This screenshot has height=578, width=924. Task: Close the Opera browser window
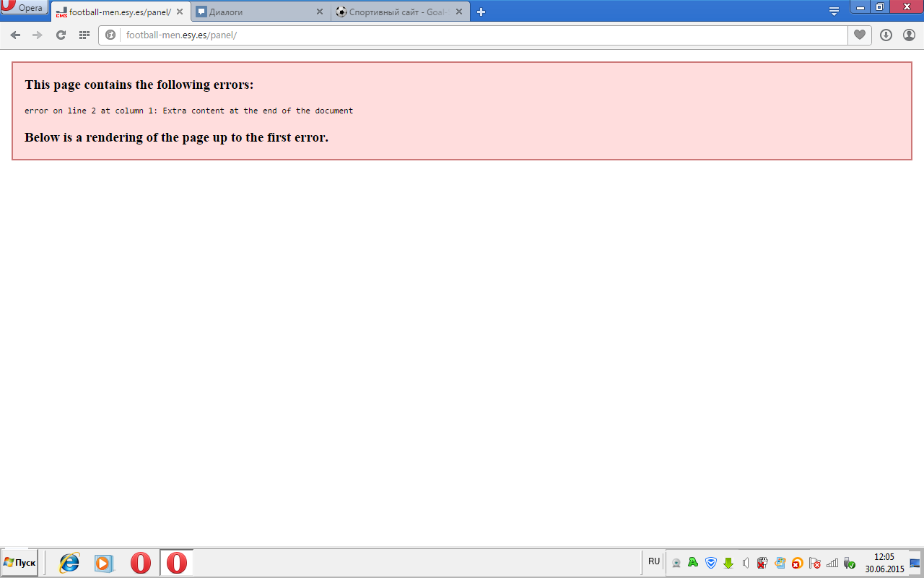point(906,7)
